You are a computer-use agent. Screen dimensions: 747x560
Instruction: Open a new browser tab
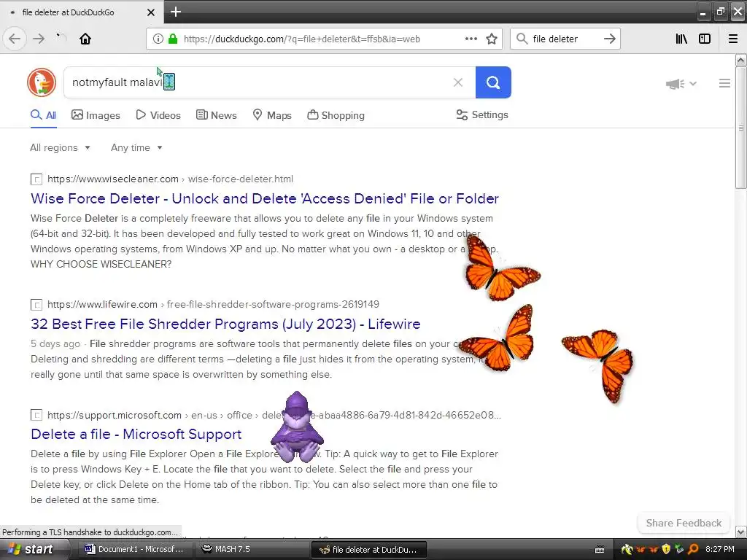[175, 12]
